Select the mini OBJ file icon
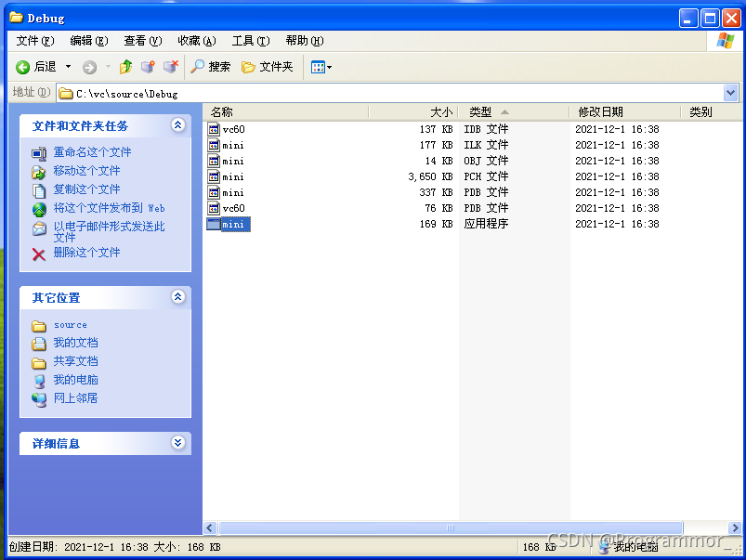 214,161
